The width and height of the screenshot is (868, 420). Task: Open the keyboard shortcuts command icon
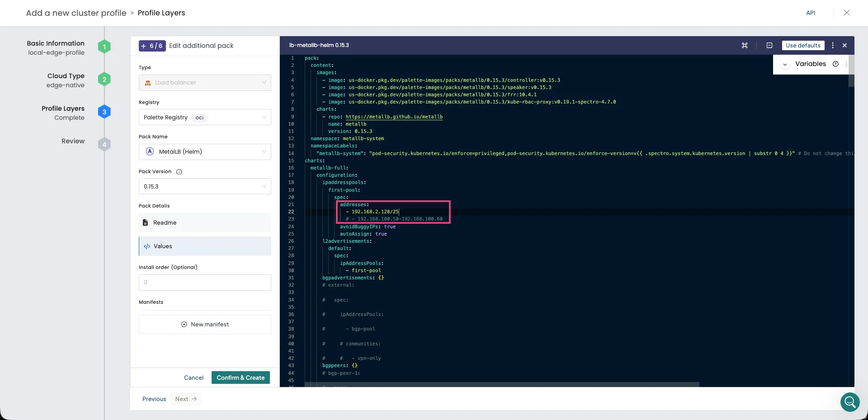745,45
